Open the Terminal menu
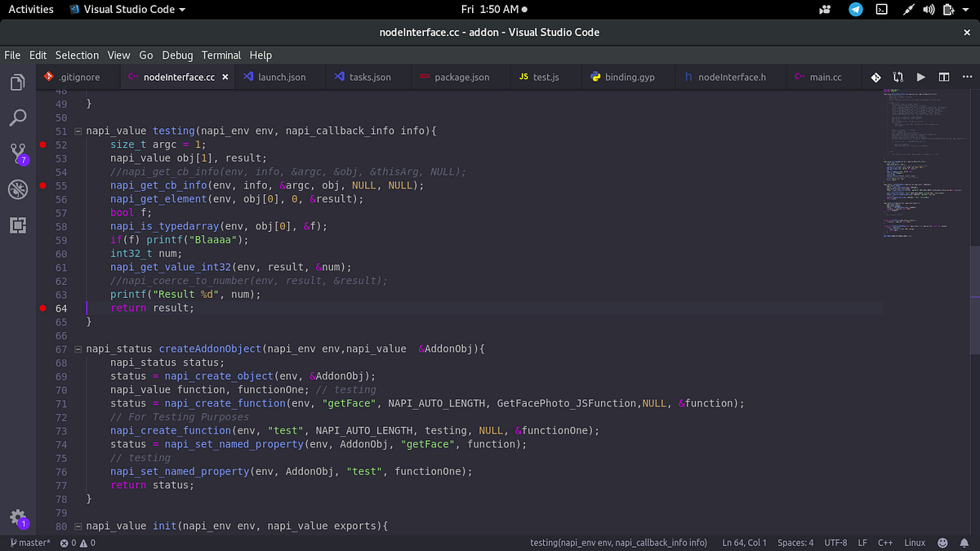Screen dimensions: 980x551 click(220, 55)
